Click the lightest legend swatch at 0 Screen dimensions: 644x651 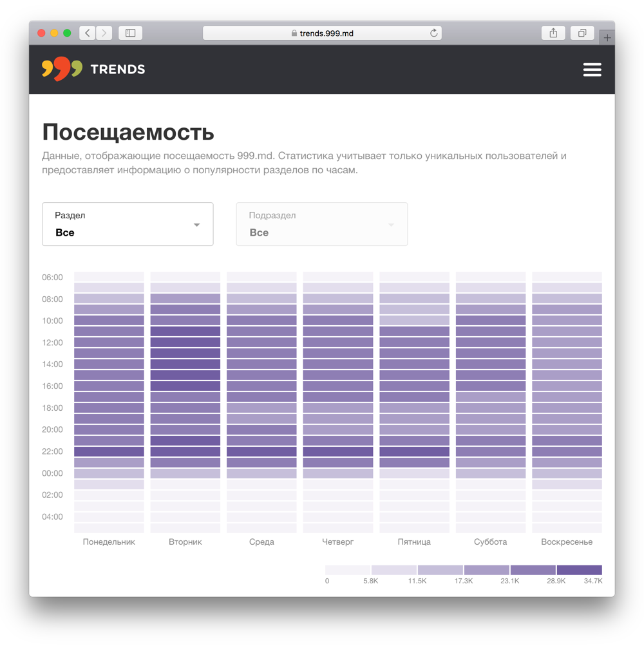tap(348, 570)
